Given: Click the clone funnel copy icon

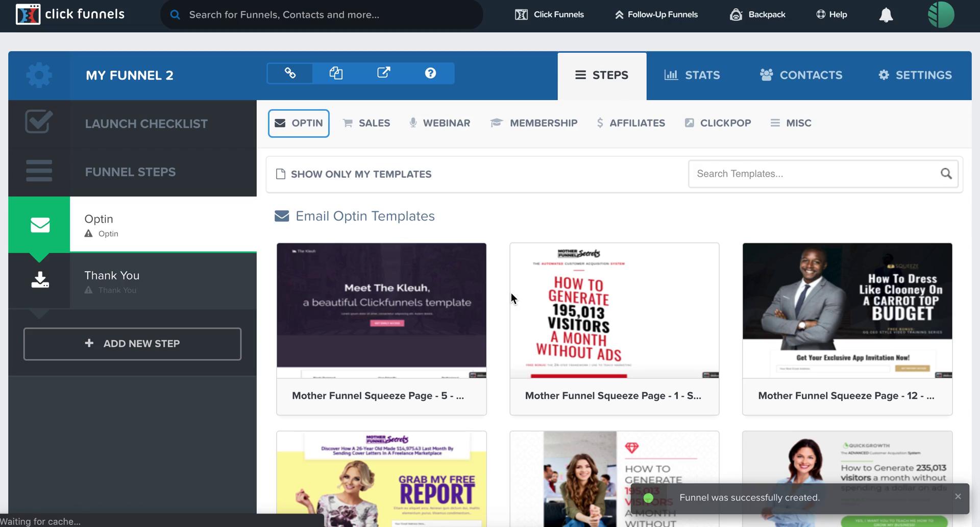Looking at the screenshot, I should pyautogui.click(x=336, y=73).
